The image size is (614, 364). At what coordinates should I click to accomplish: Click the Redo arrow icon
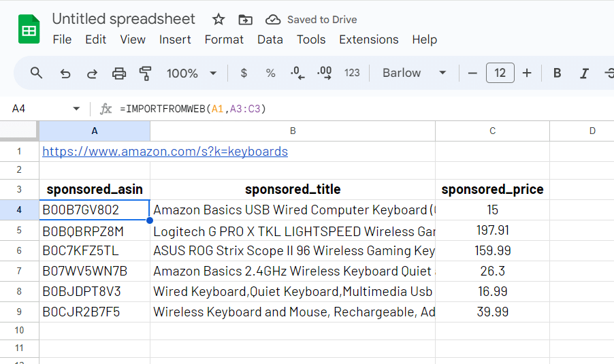click(x=92, y=73)
